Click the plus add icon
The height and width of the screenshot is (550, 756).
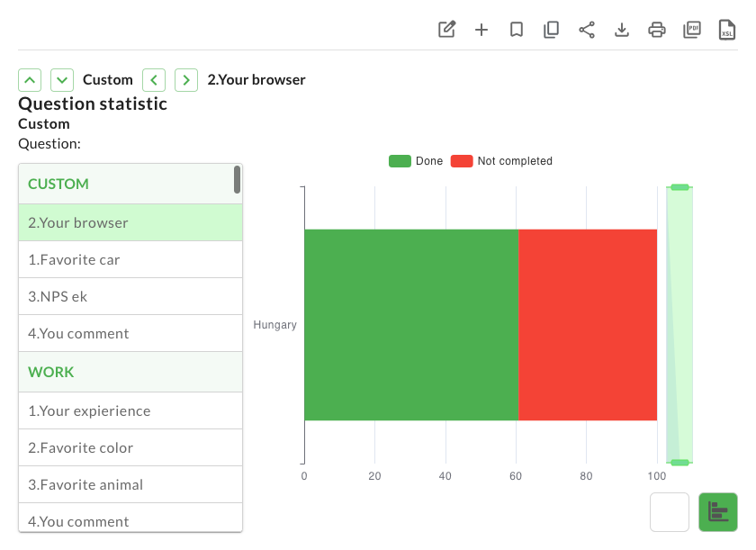pyautogui.click(x=481, y=30)
